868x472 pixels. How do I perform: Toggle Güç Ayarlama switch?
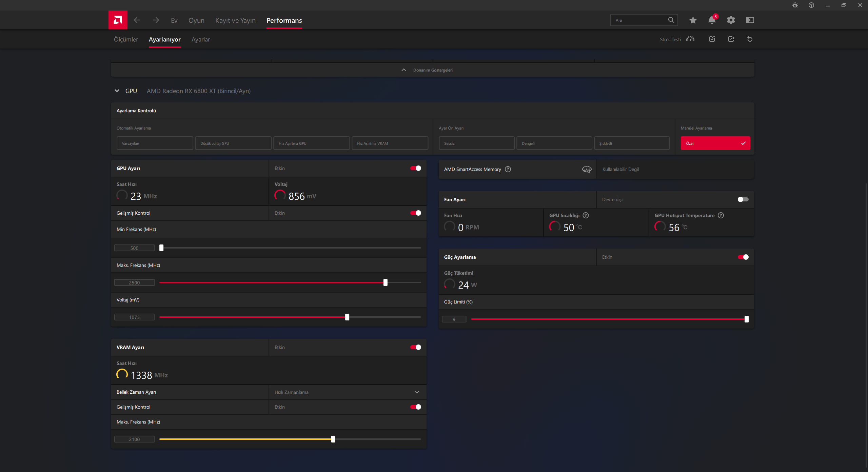(743, 257)
